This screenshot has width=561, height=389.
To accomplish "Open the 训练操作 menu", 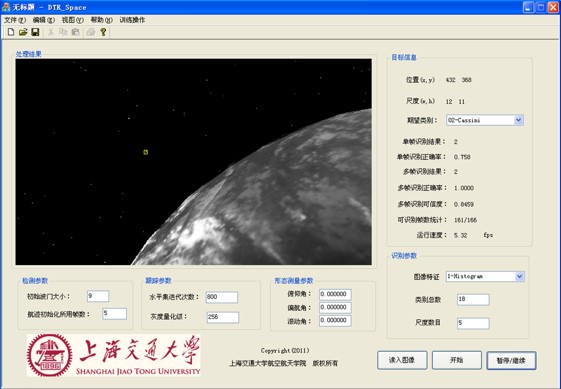I will (132, 20).
